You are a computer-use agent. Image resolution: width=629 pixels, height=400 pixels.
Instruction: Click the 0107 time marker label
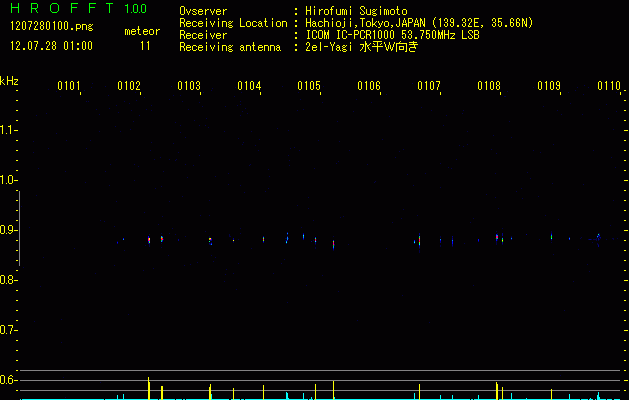[x=429, y=86]
